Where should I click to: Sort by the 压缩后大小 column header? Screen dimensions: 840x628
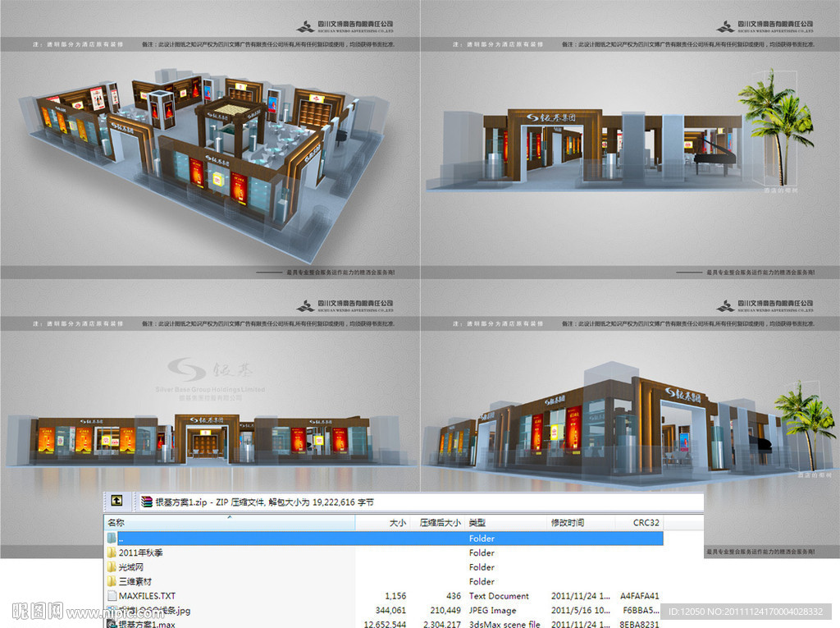click(x=438, y=522)
